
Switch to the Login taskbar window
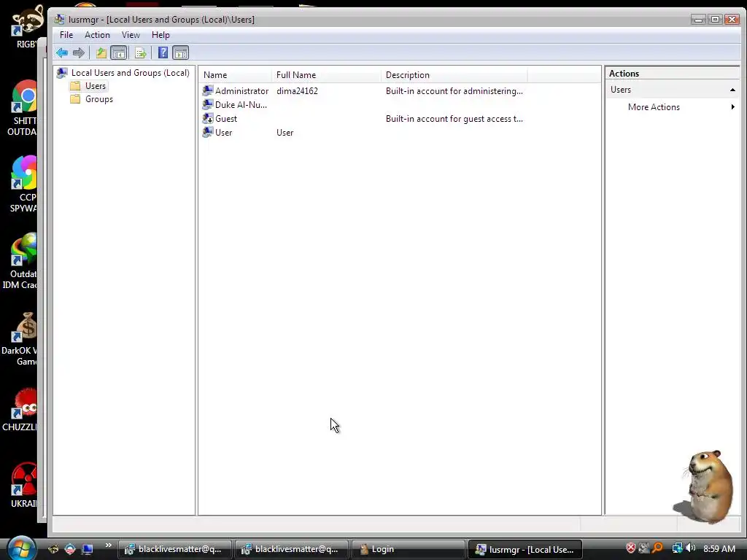[x=408, y=549]
